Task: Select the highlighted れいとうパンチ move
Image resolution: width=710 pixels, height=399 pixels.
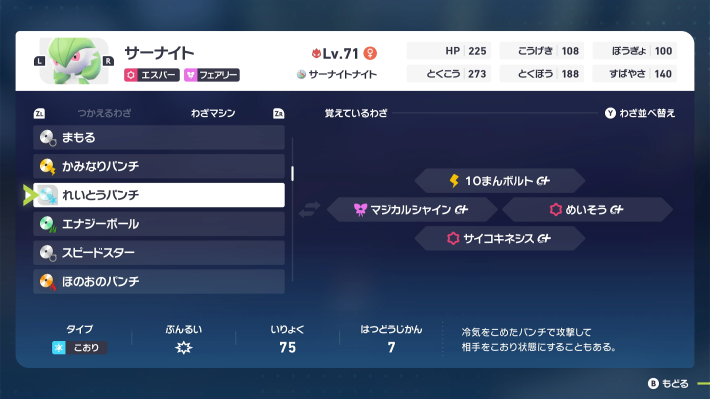Action: point(159,195)
